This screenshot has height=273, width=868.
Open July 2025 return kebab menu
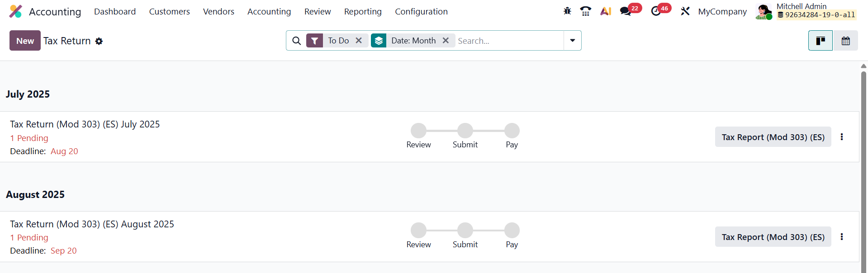pos(842,137)
